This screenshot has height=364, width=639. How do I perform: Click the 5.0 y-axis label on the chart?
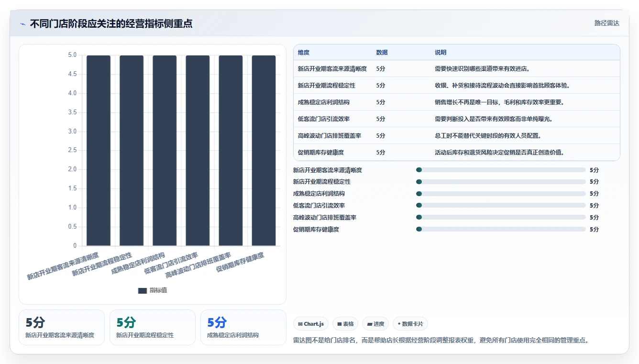tap(72, 55)
